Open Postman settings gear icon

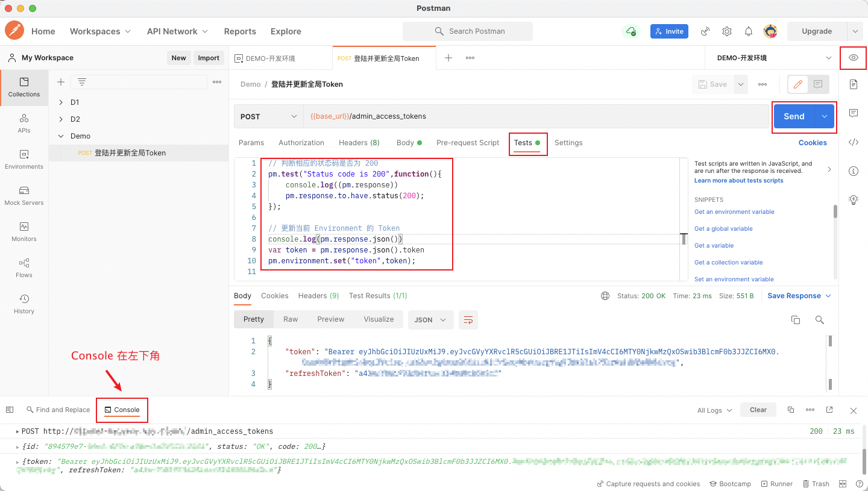tap(727, 31)
